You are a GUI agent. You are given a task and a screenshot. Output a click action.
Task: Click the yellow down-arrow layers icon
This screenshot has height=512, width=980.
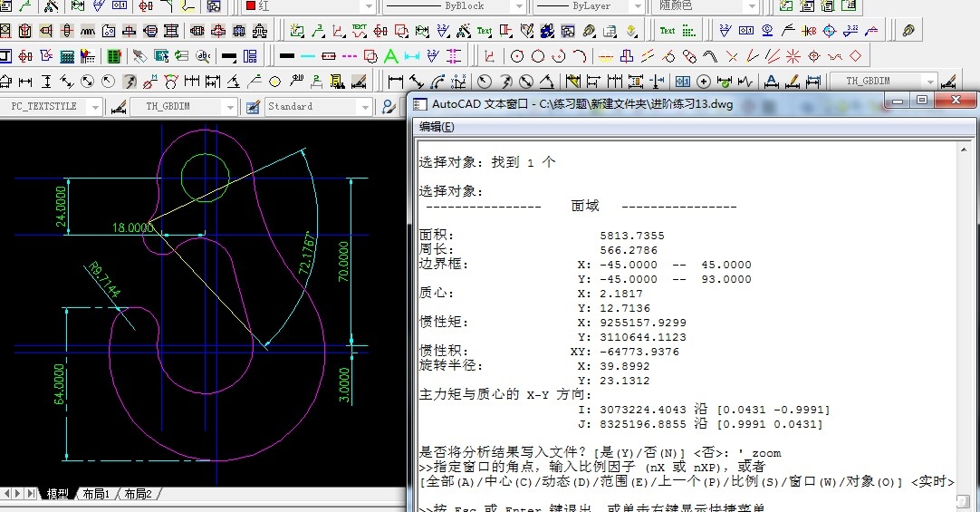[631, 31]
